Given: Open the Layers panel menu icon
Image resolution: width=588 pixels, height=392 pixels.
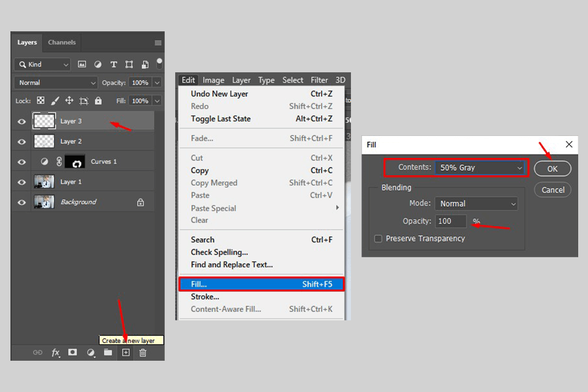Looking at the screenshot, I should click(x=158, y=43).
